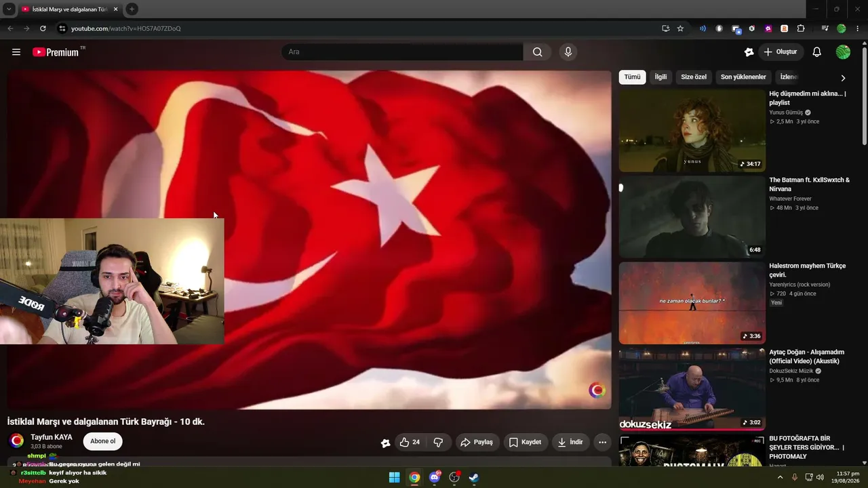
Task: Start voice search with the microphone
Action: click(x=568, y=52)
